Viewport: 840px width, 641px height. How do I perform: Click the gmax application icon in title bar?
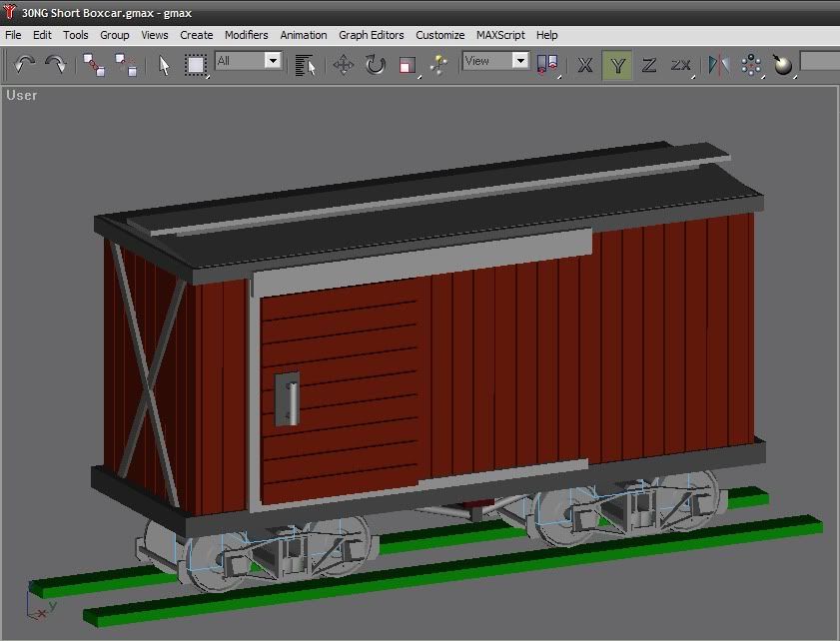click(9, 12)
